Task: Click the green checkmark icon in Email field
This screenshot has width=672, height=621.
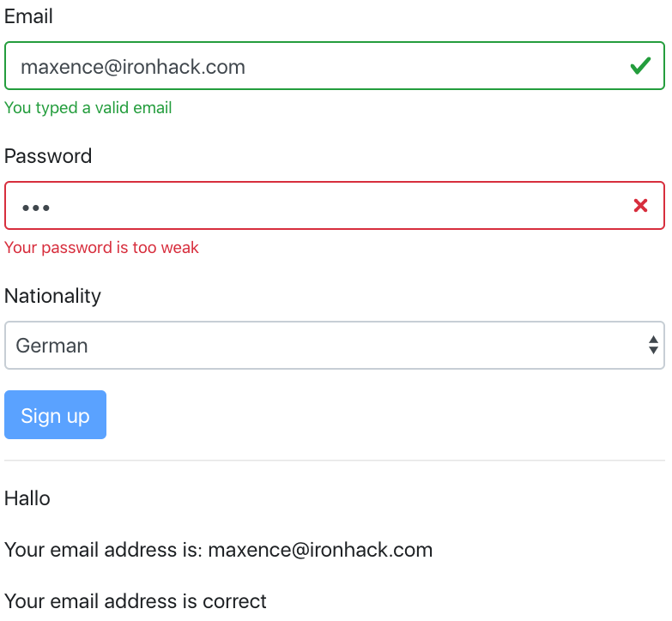Action: point(640,66)
